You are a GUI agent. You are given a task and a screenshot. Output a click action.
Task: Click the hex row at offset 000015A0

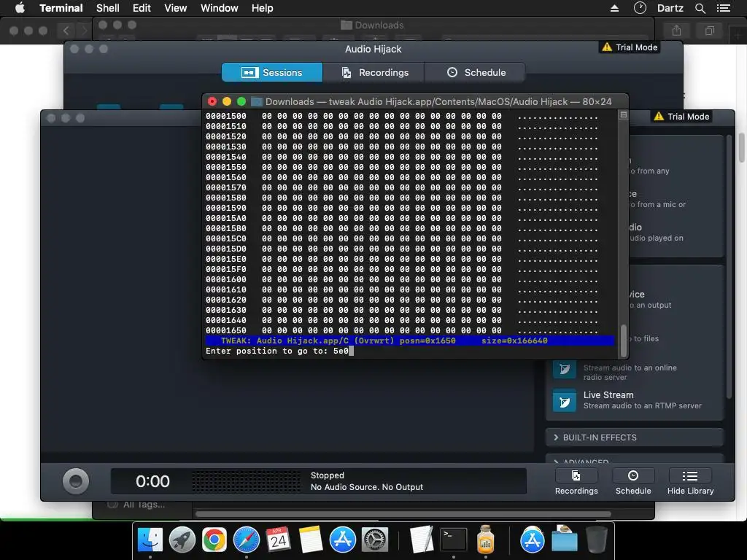(402, 218)
